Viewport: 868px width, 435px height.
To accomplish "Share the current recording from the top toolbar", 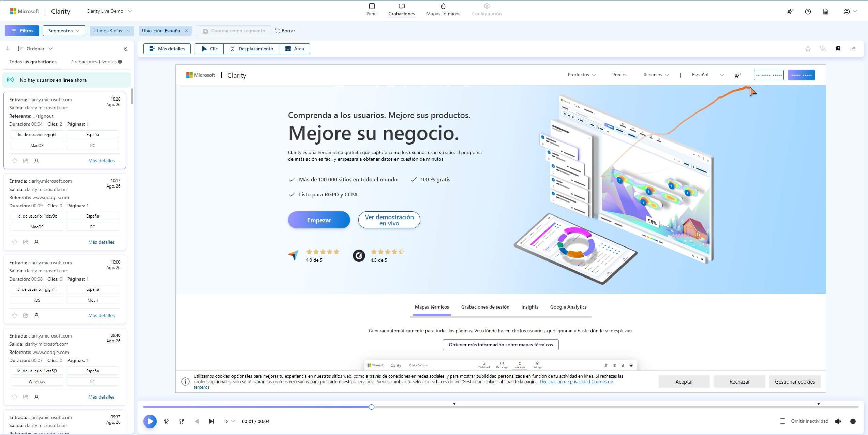I will pos(853,49).
